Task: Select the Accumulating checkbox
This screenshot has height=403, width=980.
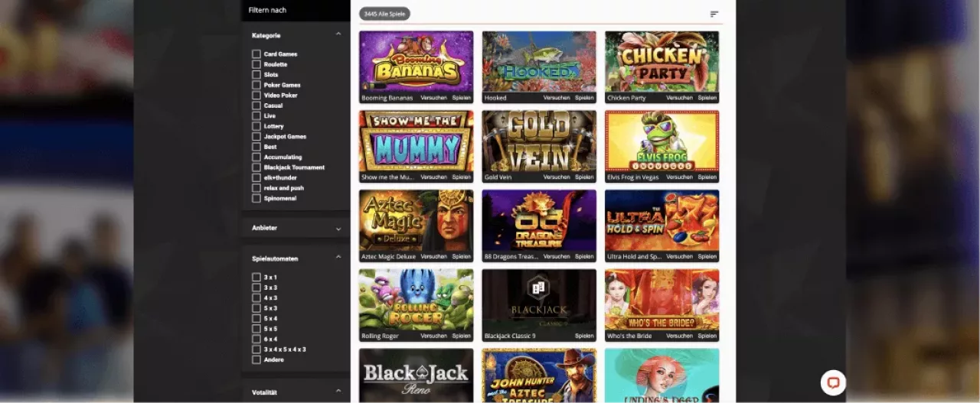Action: pos(256,157)
